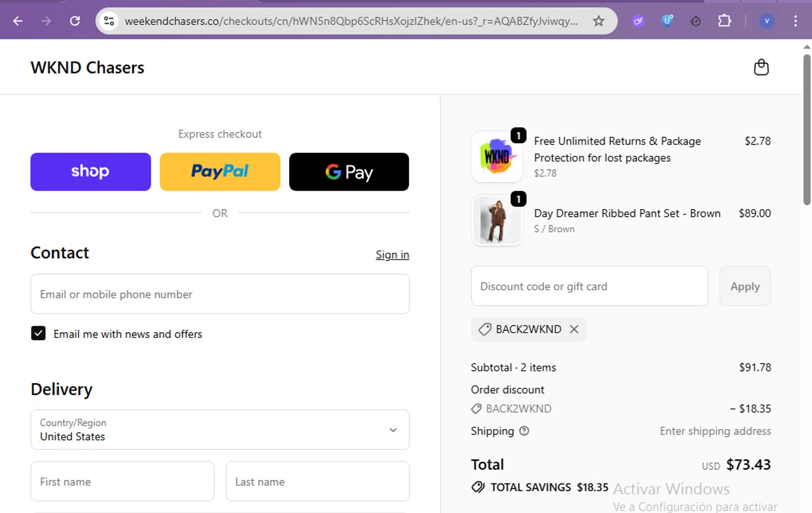Click the tag icon beside Order discount code
The image size is (812, 513).
[476, 409]
